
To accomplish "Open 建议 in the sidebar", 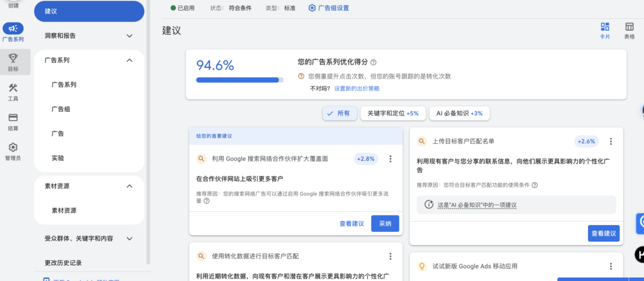I will (x=89, y=11).
